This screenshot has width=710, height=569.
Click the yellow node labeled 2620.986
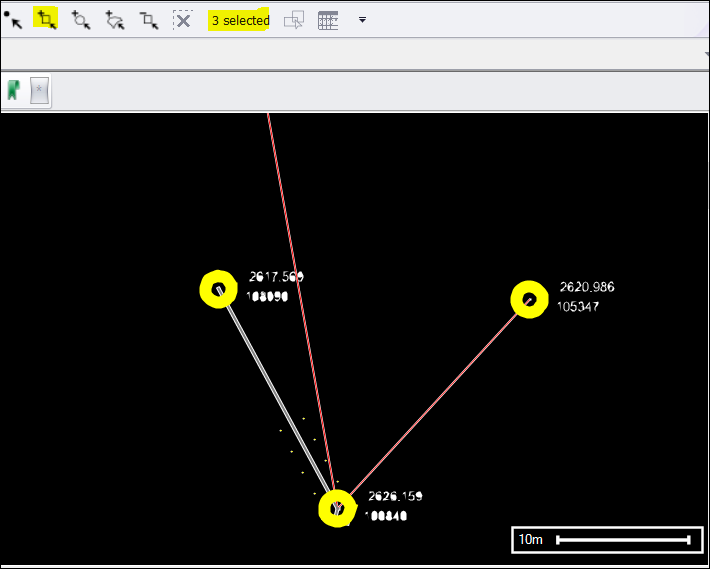pyautogui.click(x=529, y=299)
